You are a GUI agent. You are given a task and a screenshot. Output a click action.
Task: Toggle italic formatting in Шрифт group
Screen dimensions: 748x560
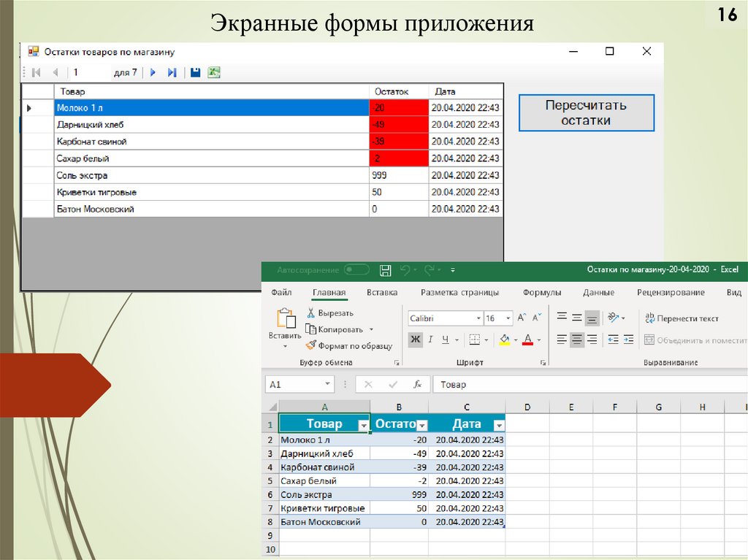(x=431, y=340)
